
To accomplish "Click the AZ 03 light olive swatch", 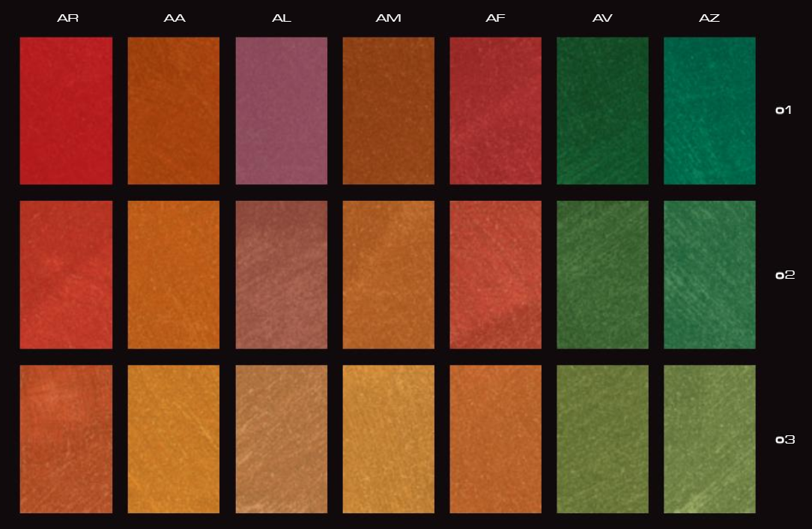I will point(709,439).
